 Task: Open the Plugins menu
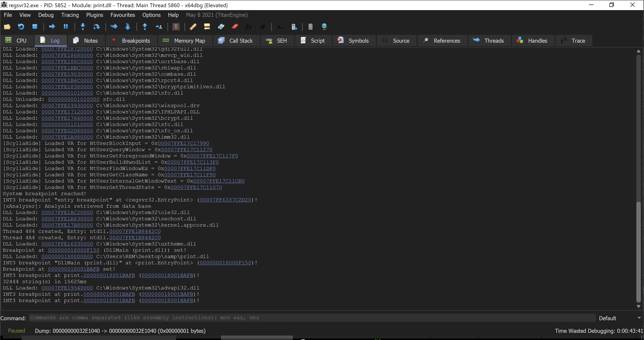point(95,15)
